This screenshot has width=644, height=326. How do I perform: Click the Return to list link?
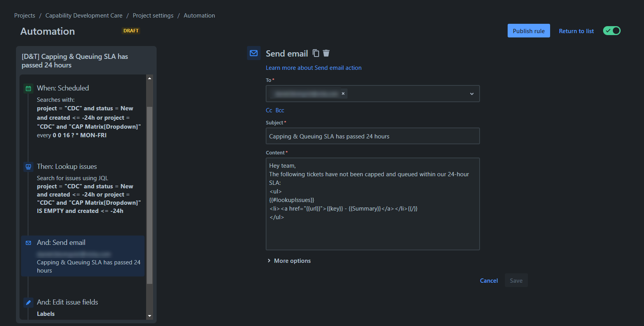[x=576, y=31]
